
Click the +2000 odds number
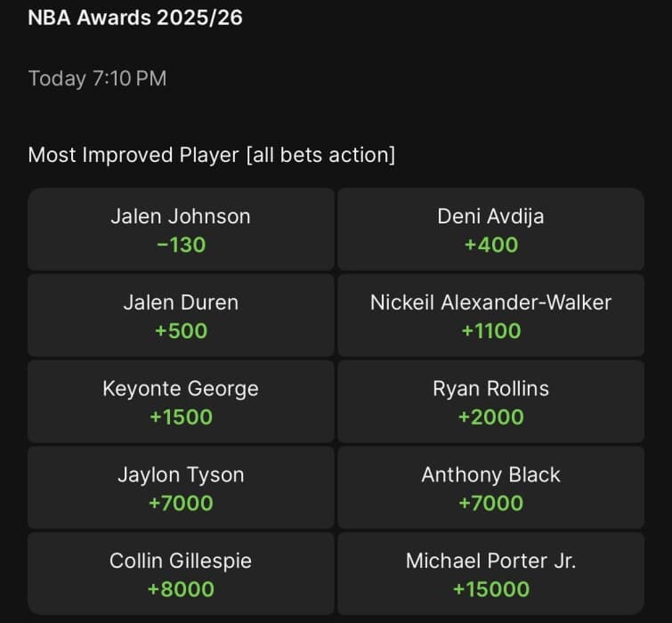(x=490, y=417)
